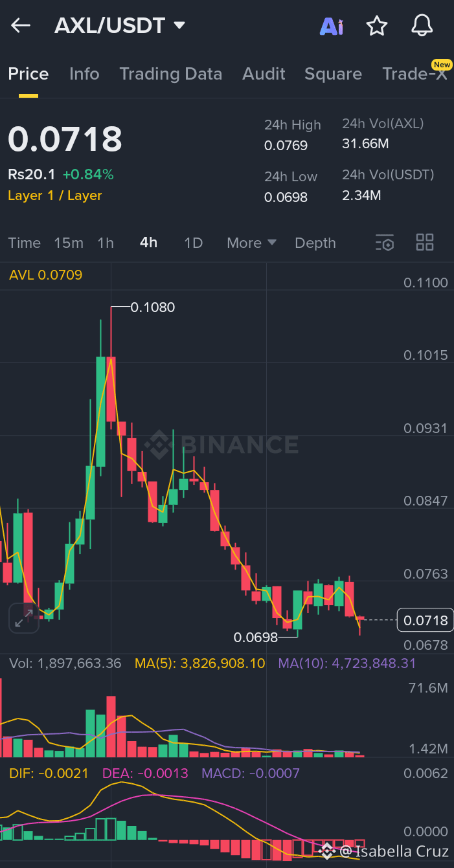Open the Audit tab
454x868 pixels.
[x=264, y=74]
